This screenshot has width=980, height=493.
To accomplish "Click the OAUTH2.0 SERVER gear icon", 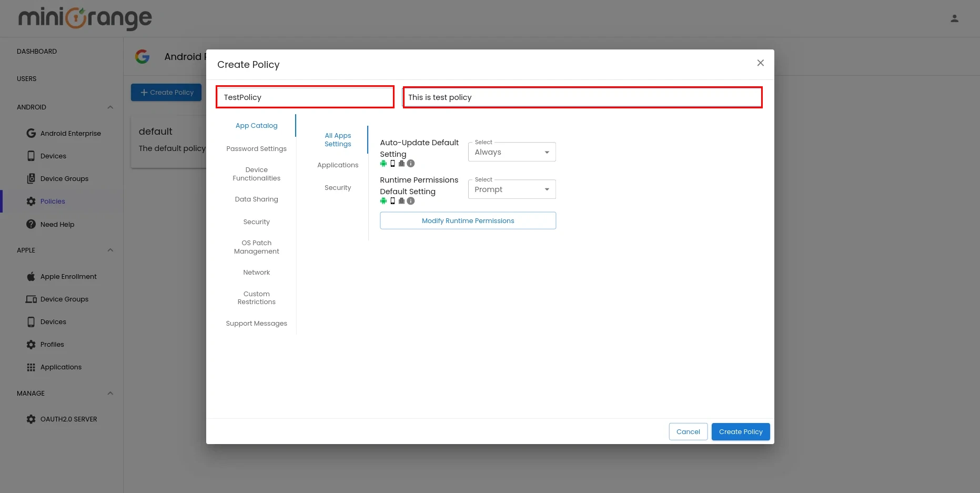I will (31, 419).
